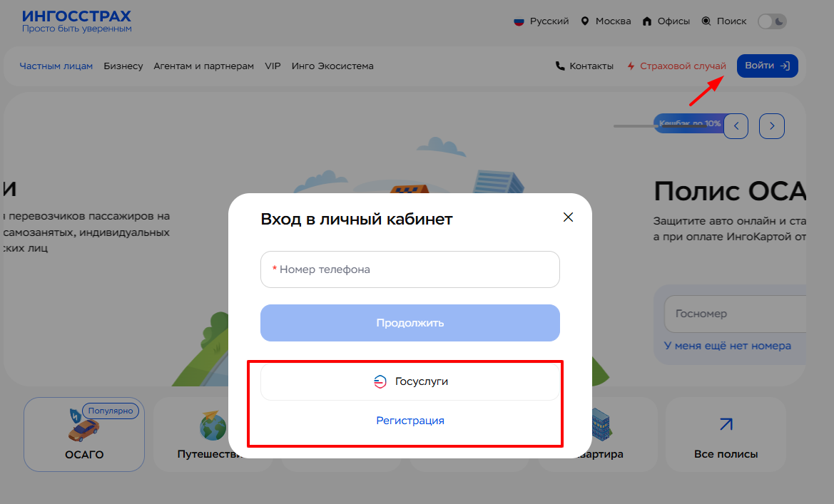Select Москва city location
834x504 pixels.
[x=606, y=21]
